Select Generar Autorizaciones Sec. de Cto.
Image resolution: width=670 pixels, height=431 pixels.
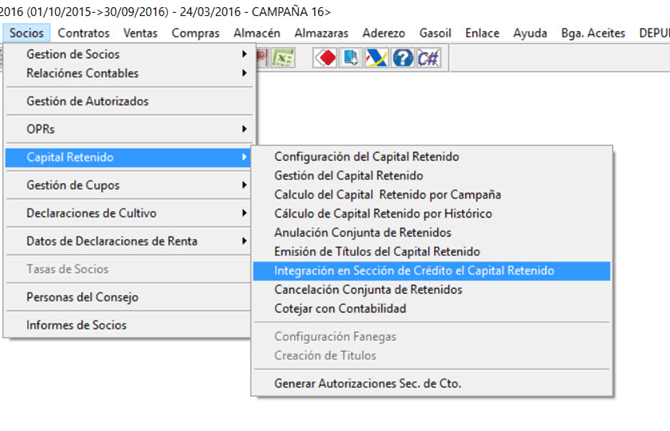pyautogui.click(x=367, y=383)
